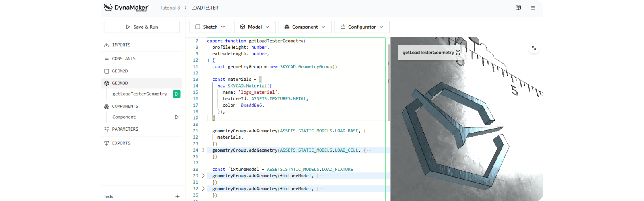644x201 pixels.
Task: Expand folded code at line 24
Action: (x=203, y=150)
